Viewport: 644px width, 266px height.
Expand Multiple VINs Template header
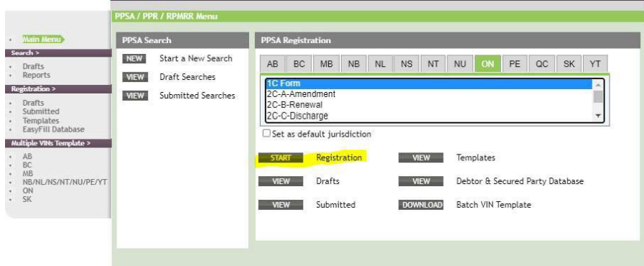58,143
